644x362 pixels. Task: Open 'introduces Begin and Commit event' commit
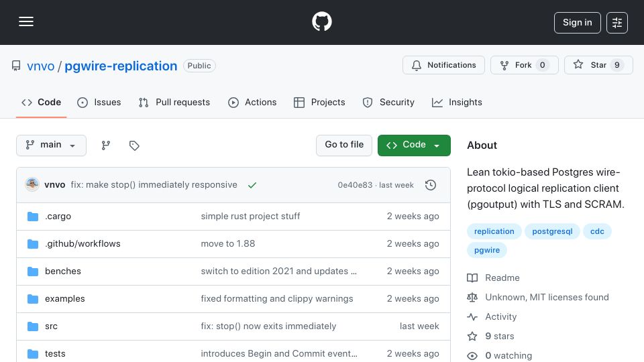[279, 354]
